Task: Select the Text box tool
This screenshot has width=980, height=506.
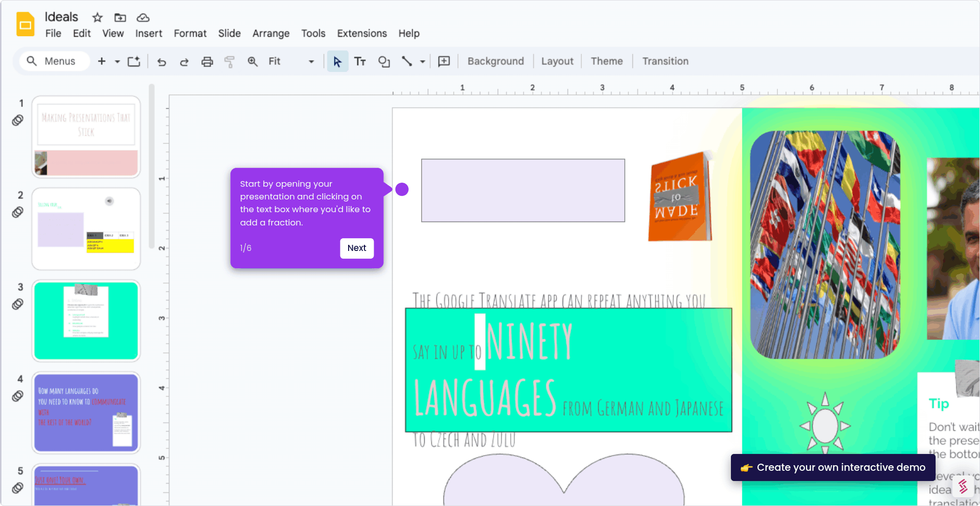Action: [x=360, y=61]
